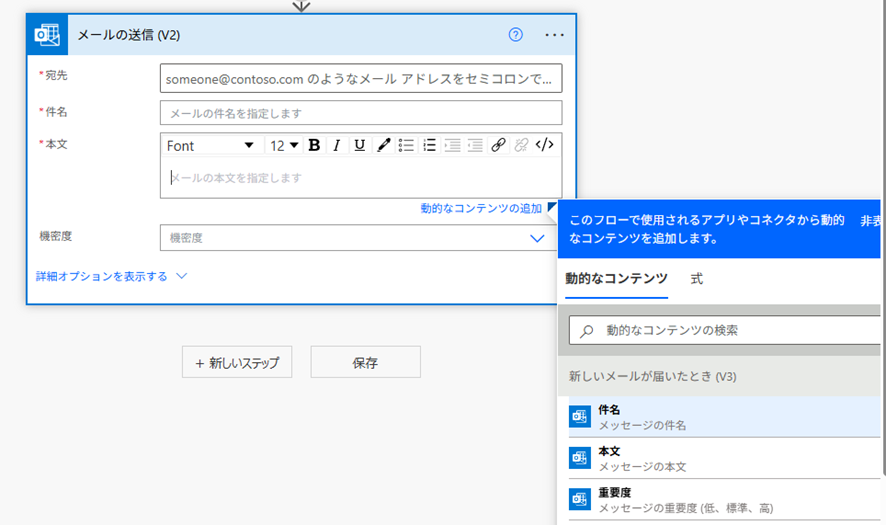886x525 pixels.
Task: Click the Bold formatting icon
Action: tap(314, 146)
